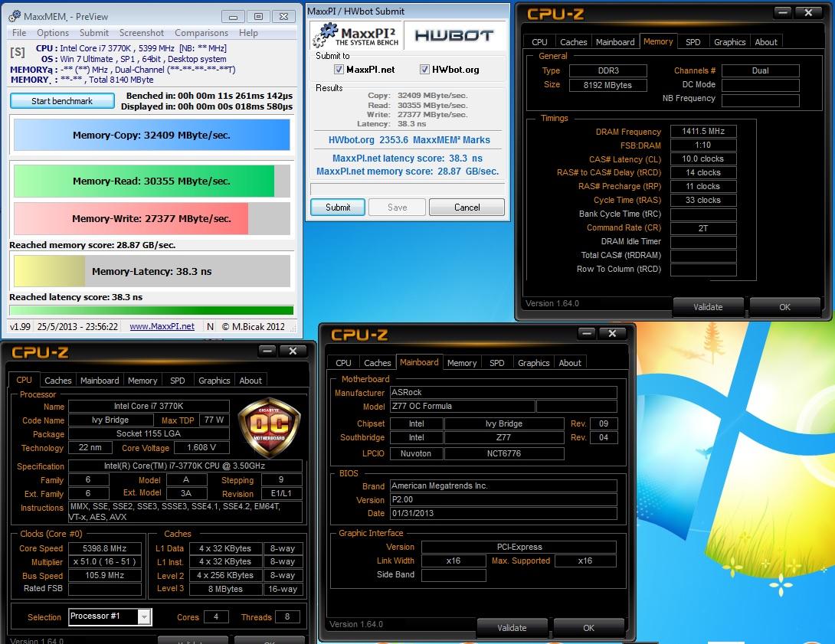Switch to Mainboard tab in CPU-Z CPU window
The height and width of the screenshot is (644, 835).
[100, 381]
